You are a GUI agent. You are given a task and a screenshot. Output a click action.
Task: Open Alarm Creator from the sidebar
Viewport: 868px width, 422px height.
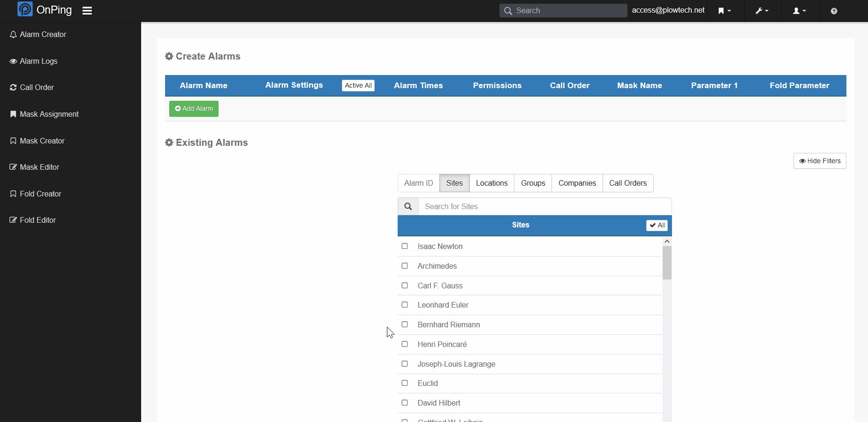(x=43, y=35)
